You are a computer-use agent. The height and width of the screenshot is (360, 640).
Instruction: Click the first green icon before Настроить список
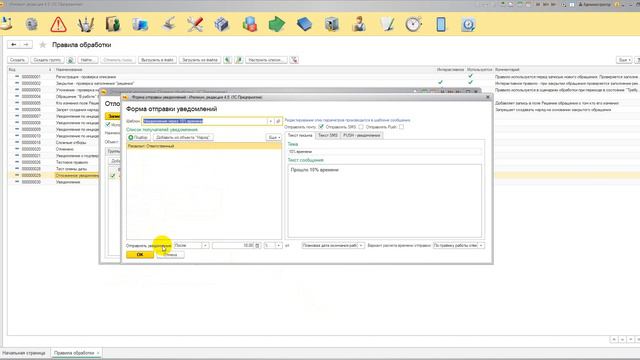pyautogui.click(x=227, y=60)
